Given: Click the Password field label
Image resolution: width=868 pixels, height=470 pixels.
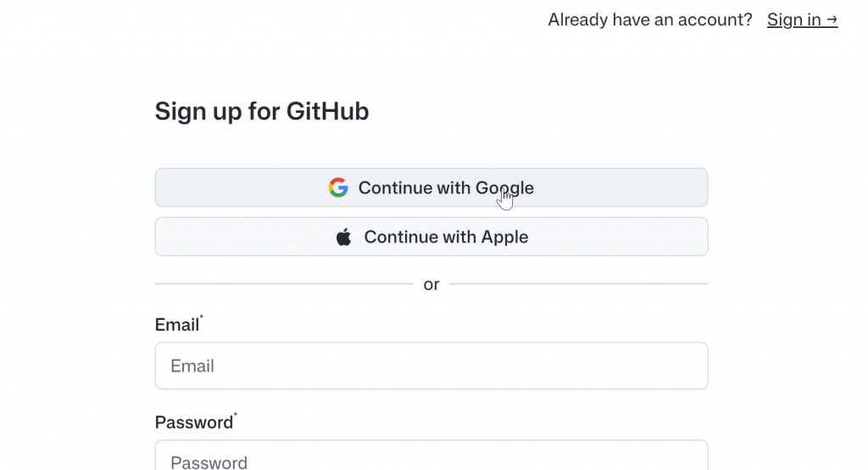Looking at the screenshot, I should (193, 422).
